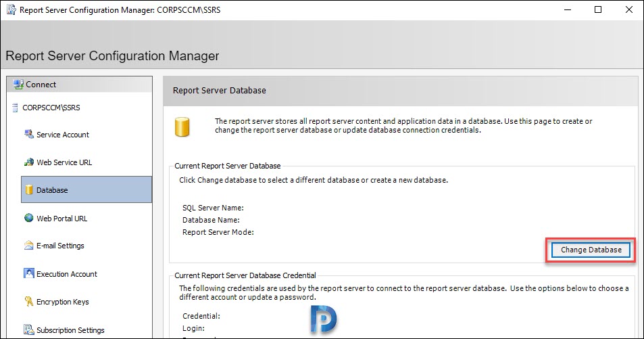Open the Web Service URL page
Image resolution: width=644 pixels, height=339 pixels.
(x=64, y=162)
